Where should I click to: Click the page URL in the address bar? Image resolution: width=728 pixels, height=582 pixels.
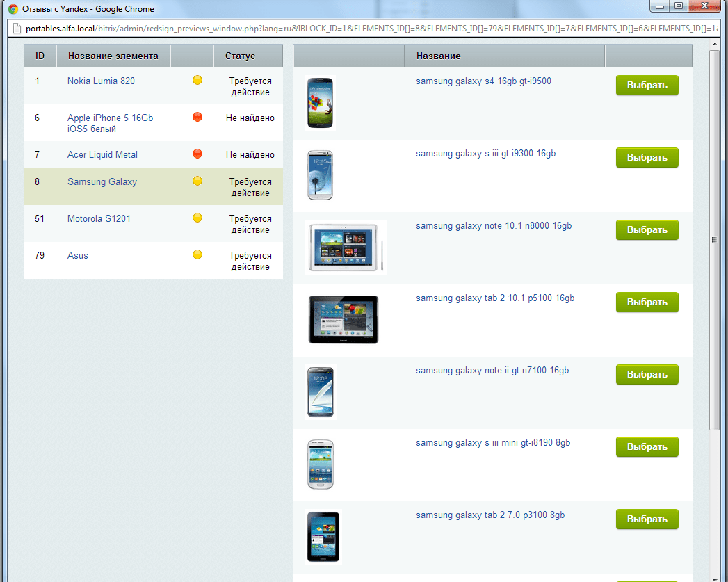[372, 29]
